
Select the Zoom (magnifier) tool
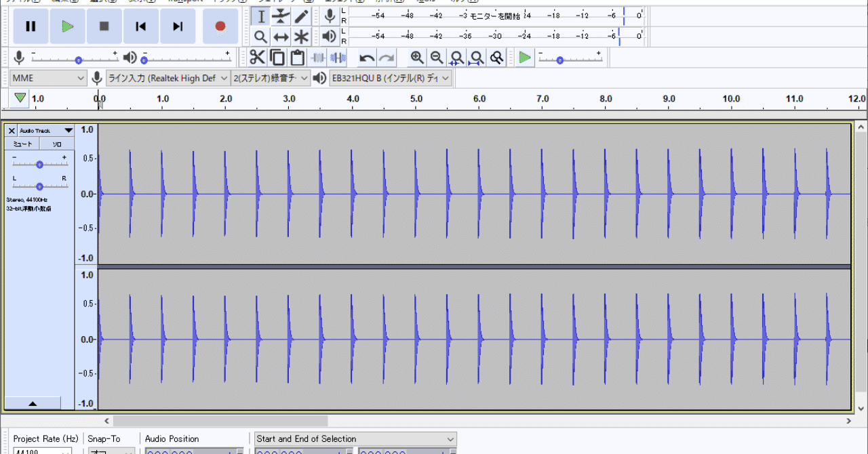[261, 37]
